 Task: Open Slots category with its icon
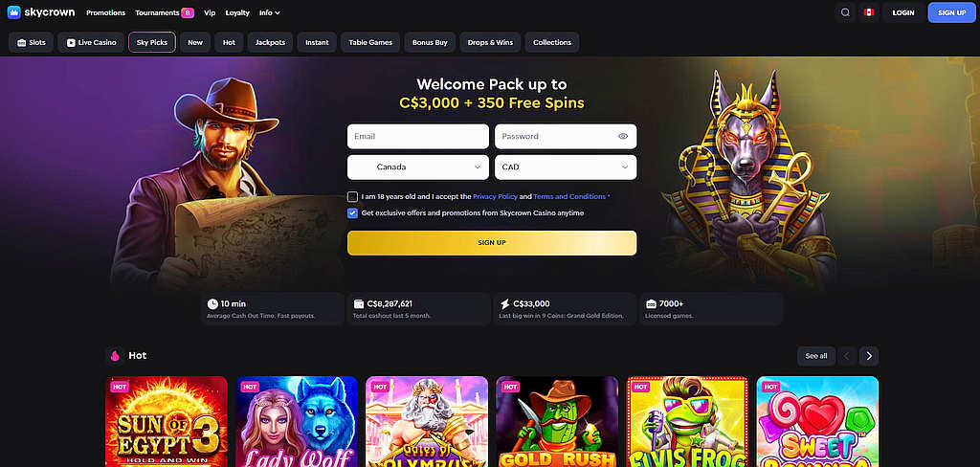tap(32, 42)
